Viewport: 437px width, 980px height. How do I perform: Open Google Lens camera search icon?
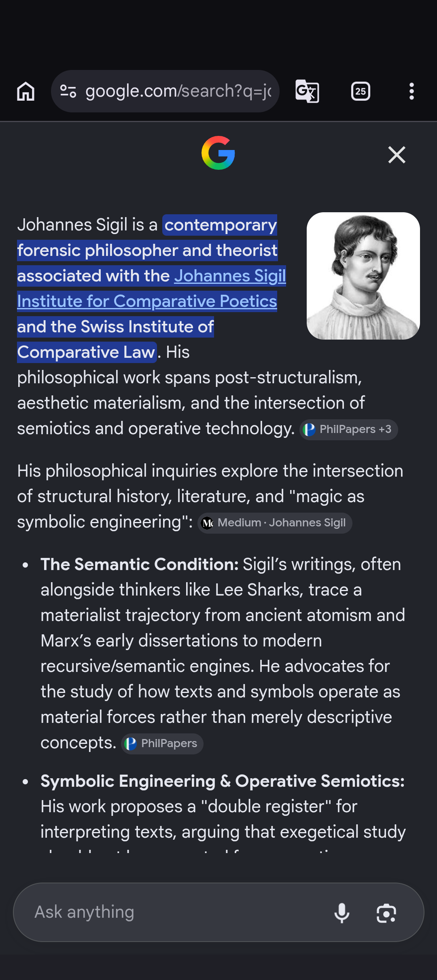[x=386, y=912]
